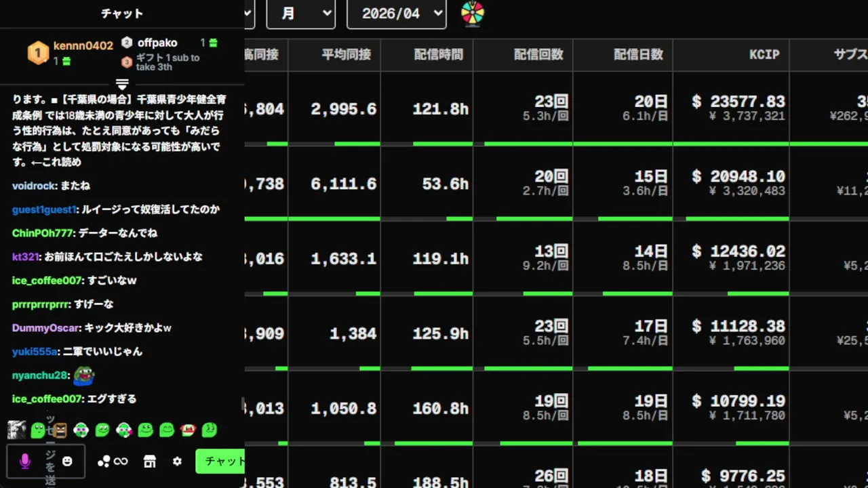868x488 pixels.
Task: Click the stream count cell 13回
Action: [x=551, y=251]
